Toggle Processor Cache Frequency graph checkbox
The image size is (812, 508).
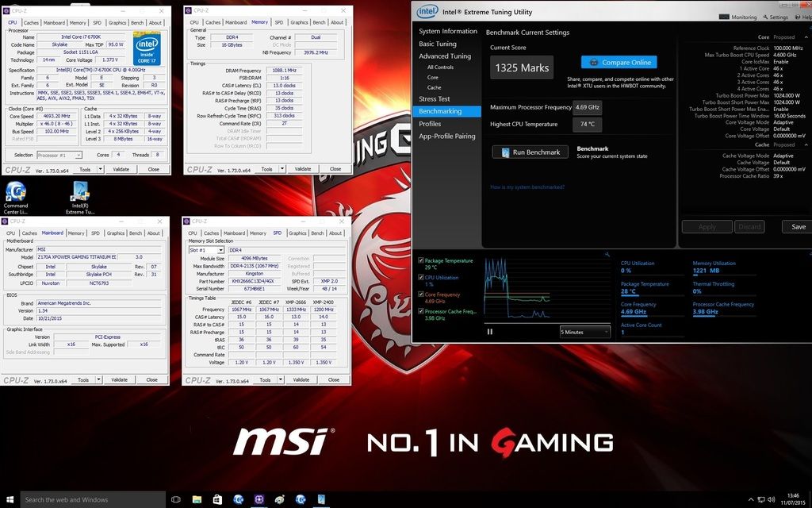[421, 311]
